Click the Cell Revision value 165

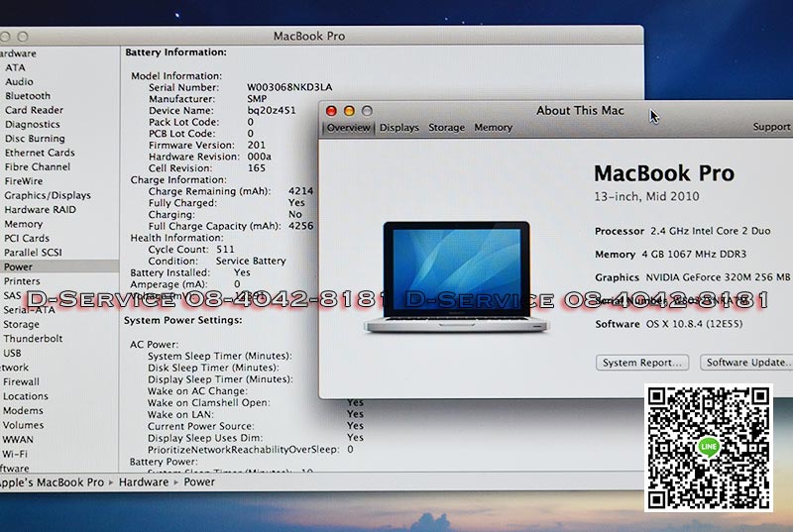tap(257, 168)
